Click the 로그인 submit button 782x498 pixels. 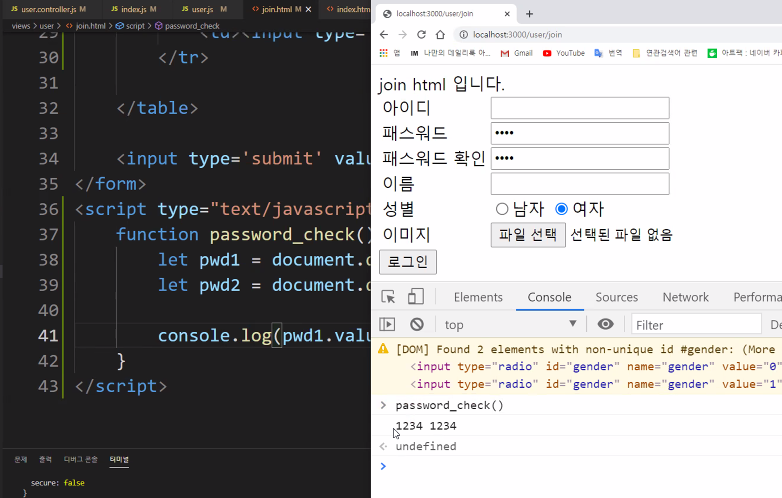[408, 262]
